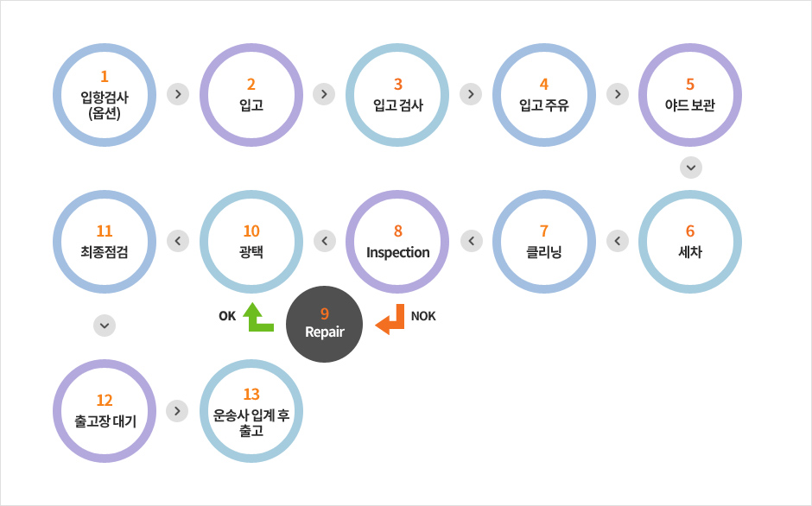Image resolution: width=812 pixels, height=506 pixels.
Task: Click the left arrow between steps 7 and 8
Action: click(x=471, y=241)
